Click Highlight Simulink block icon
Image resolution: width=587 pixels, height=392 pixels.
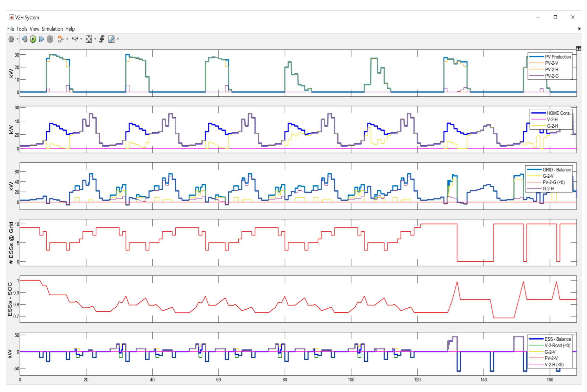pos(60,39)
